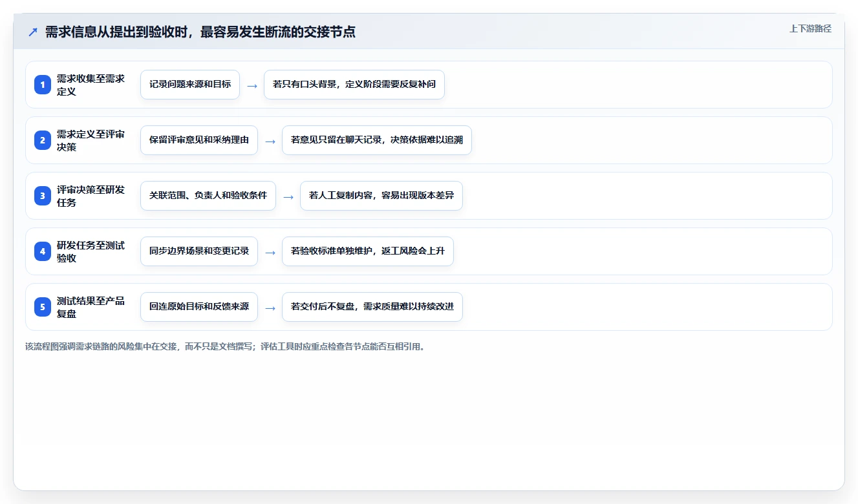The height and width of the screenshot is (504, 858).
Task: Click the 测试结果至产品复盘 step label
Action: click(x=91, y=307)
